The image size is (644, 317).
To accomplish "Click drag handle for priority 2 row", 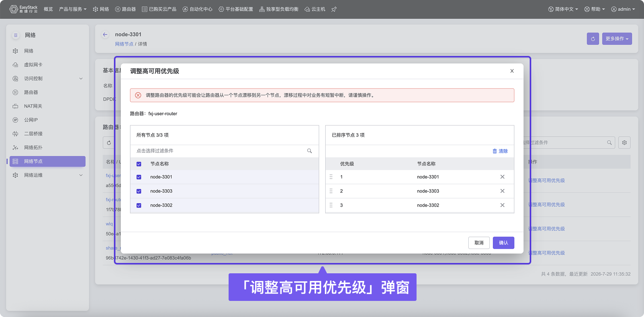I will pyautogui.click(x=331, y=191).
